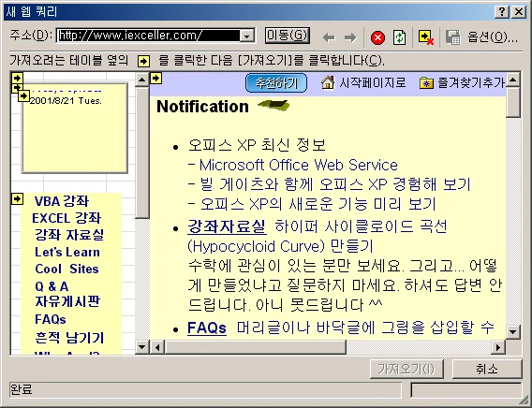Viewport: 532px width, 408px height.
Task: Click horizontal scrollbar left arrow
Action: 157,347
